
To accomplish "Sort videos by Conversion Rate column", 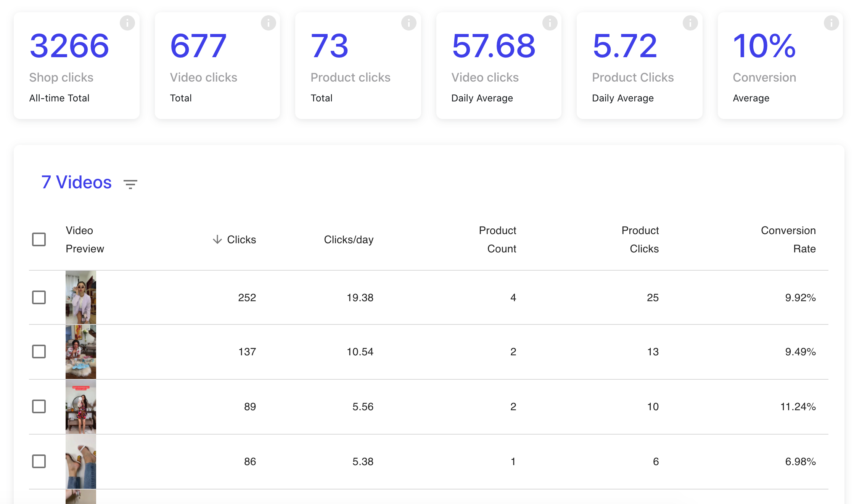I will click(788, 239).
